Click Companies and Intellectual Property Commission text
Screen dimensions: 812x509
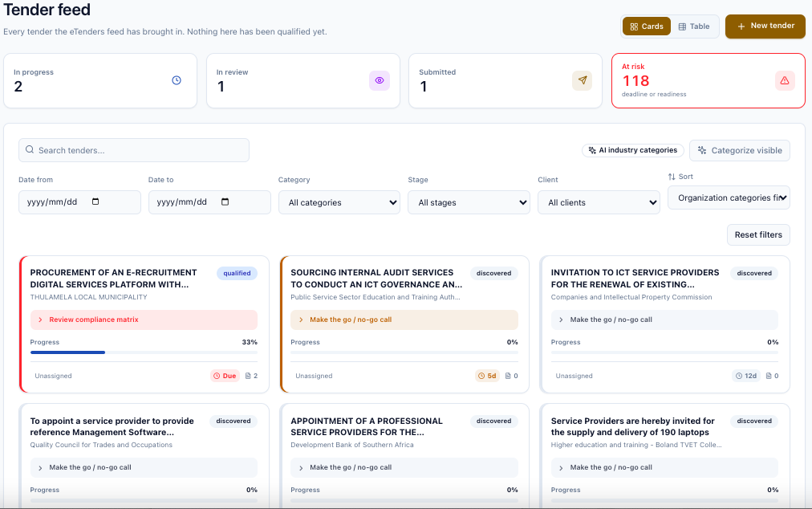(x=631, y=297)
